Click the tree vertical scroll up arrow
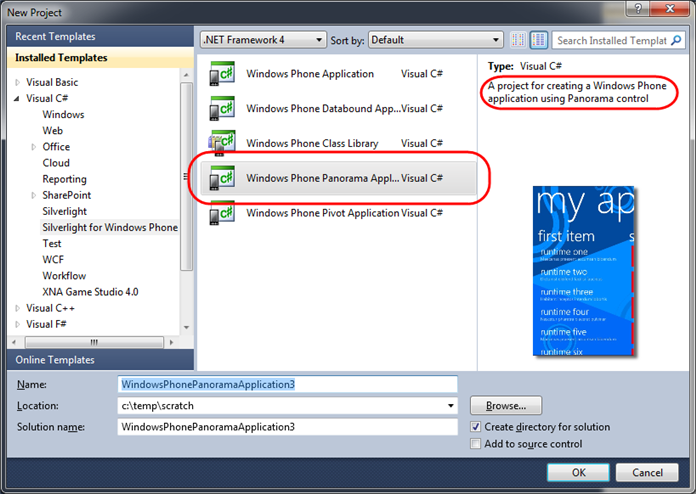This screenshot has width=696, height=494. point(186,75)
